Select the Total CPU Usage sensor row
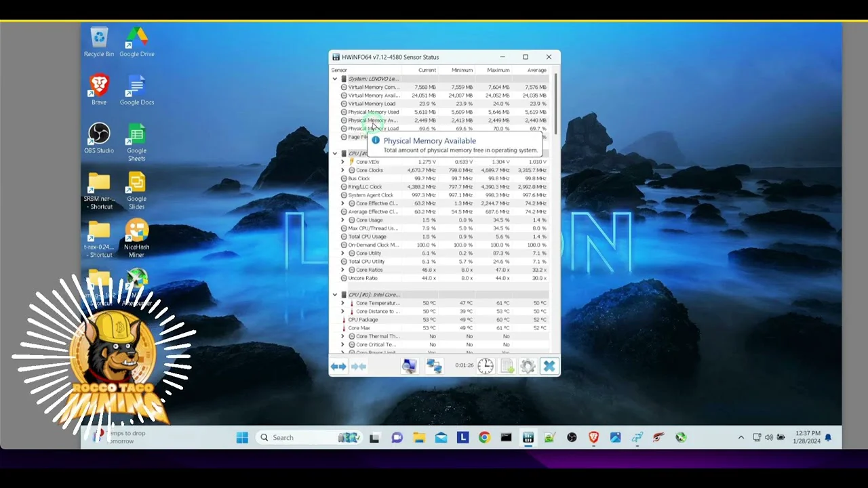This screenshot has height=488, width=868. point(367,237)
